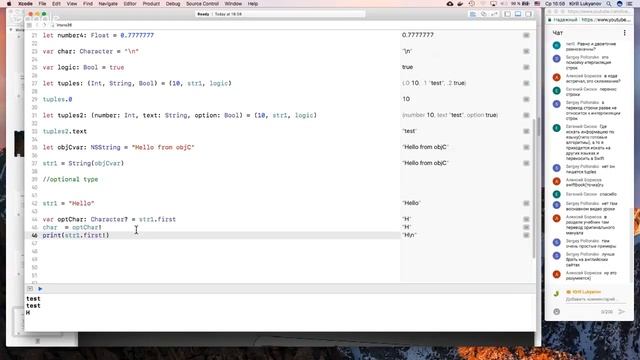This screenshot has width=640, height=360.
Task: Click the chat panel scrollbar
Action: click(x=632, y=245)
